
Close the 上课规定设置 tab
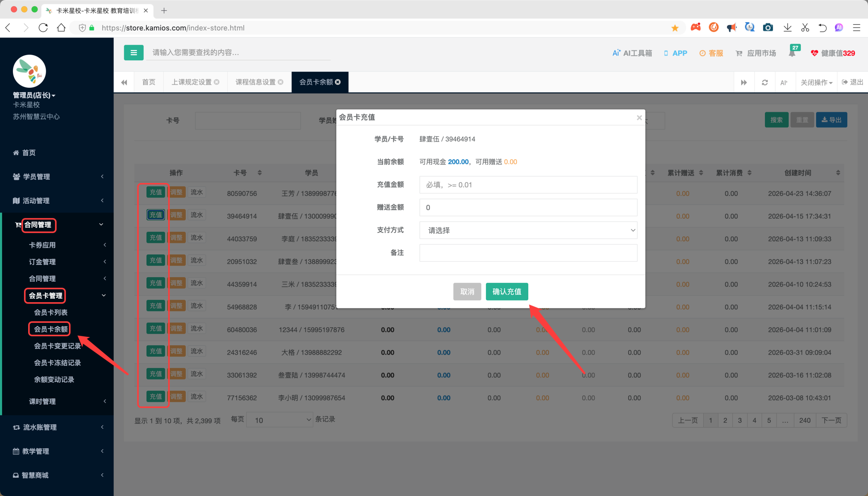click(216, 82)
